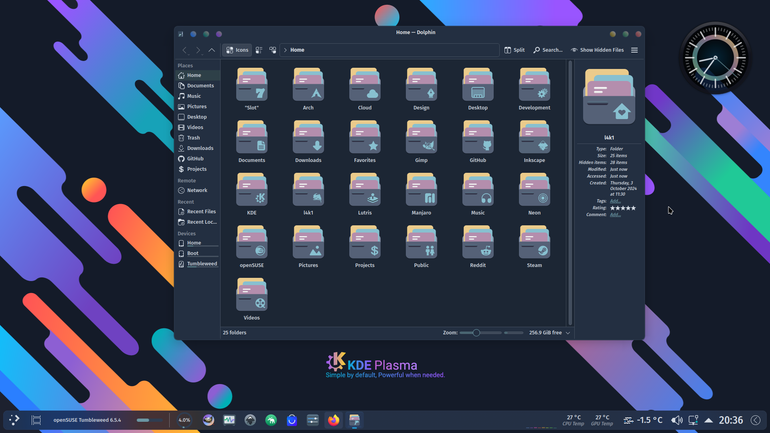This screenshot has height=433, width=770.
Task: Select the Steam folder icon
Action: [x=534, y=243]
